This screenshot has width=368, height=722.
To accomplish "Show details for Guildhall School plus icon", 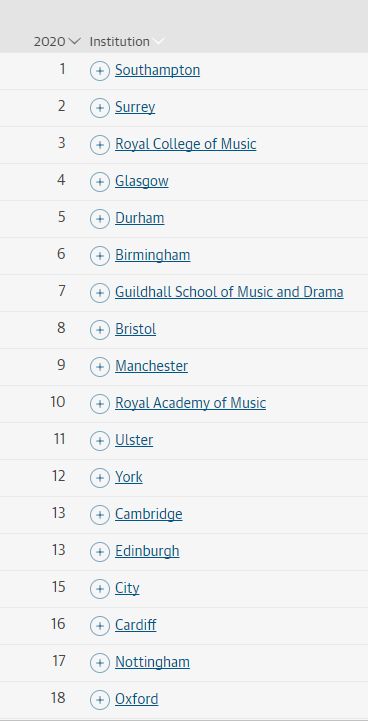I will click(99, 293).
